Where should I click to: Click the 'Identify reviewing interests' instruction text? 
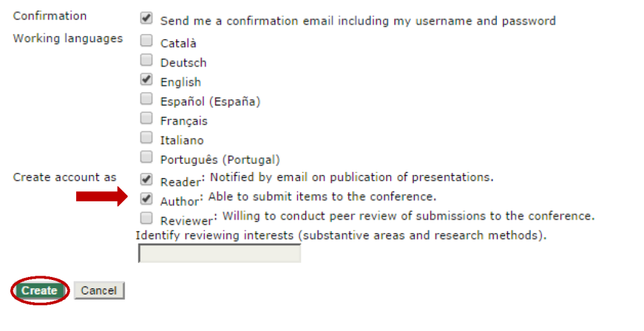coord(341,235)
